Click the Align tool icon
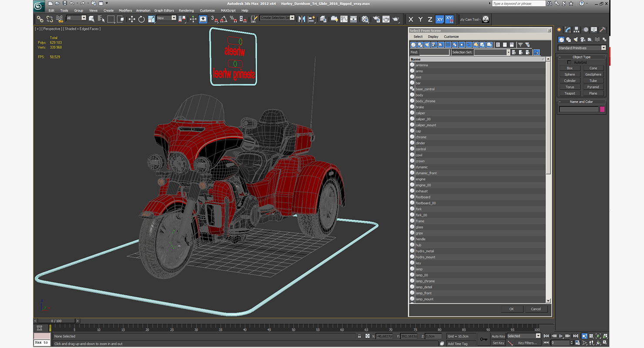Screen dimensions: 644x348 (311, 19)
